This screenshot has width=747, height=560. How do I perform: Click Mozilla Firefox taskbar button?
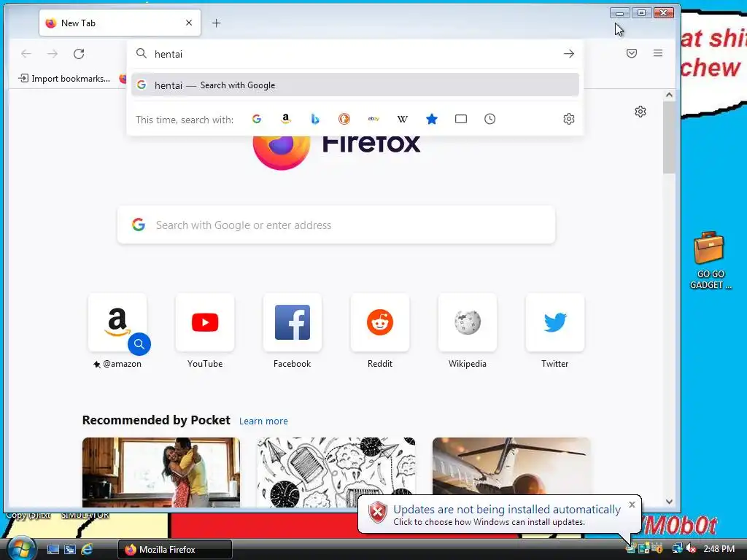[x=175, y=550]
